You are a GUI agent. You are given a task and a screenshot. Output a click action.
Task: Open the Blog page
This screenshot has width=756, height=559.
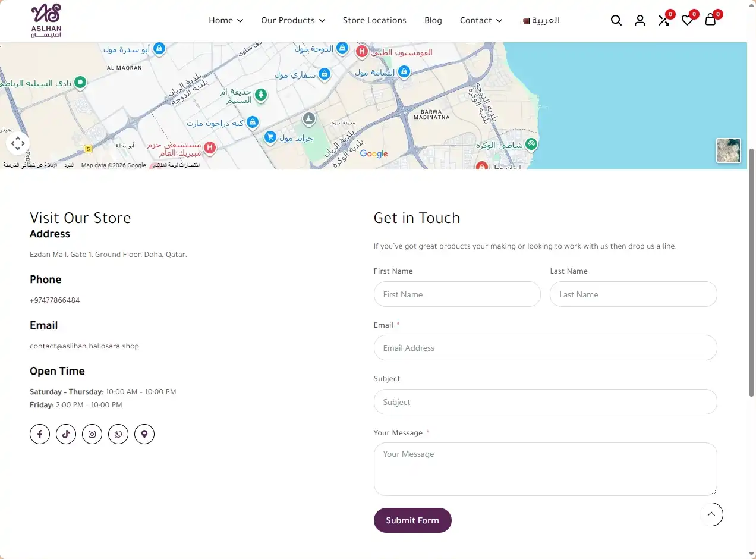(433, 20)
